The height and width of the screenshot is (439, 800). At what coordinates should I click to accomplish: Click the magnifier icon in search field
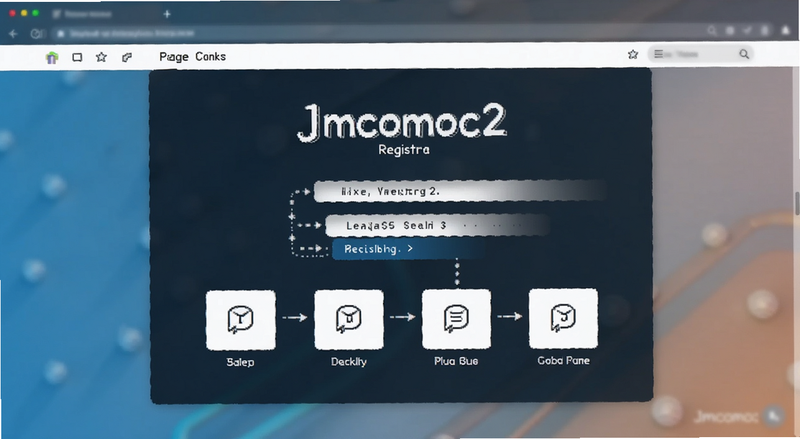point(744,54)
